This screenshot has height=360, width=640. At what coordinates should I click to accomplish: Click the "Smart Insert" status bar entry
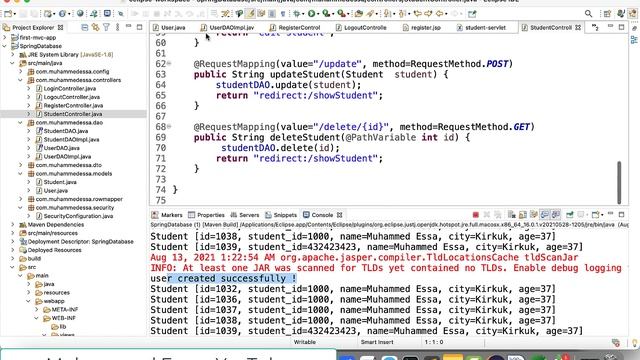377,342
